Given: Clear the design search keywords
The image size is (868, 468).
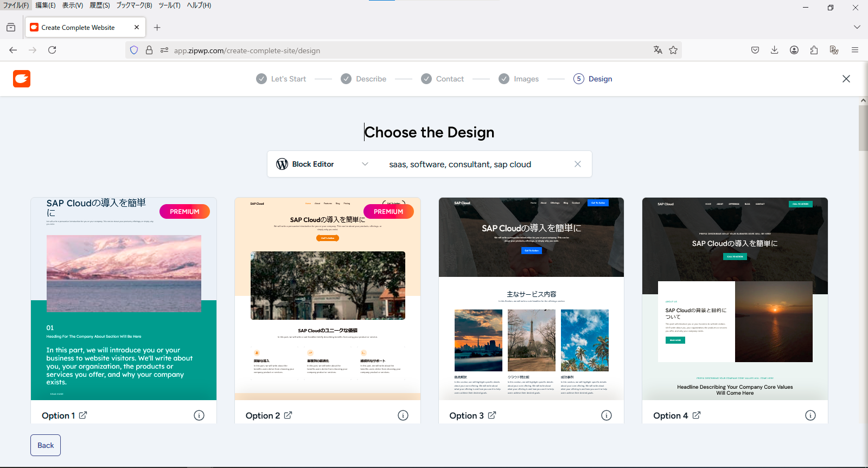Looking at the screenshot, I should tap(578, 164).
